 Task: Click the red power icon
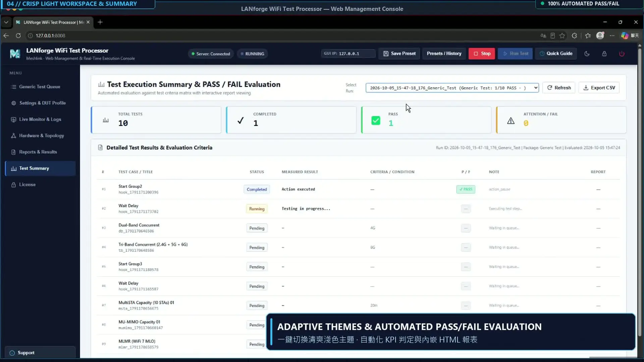coord(622,54)
